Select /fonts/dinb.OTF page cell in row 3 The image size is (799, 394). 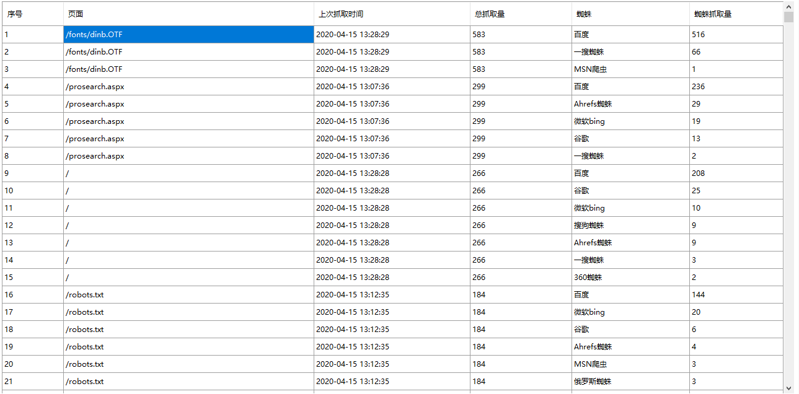189,69
